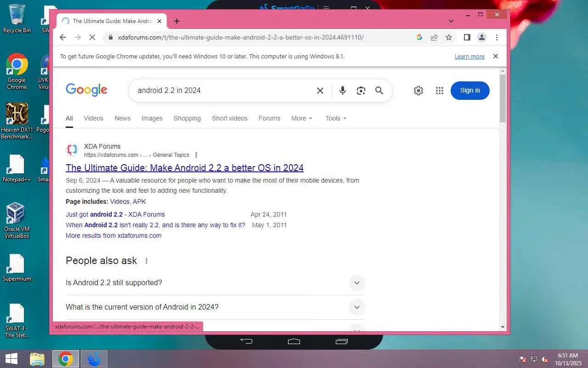
Task: Select the Notepad++ desktop shortcut
Action: (x=17, y=168)
